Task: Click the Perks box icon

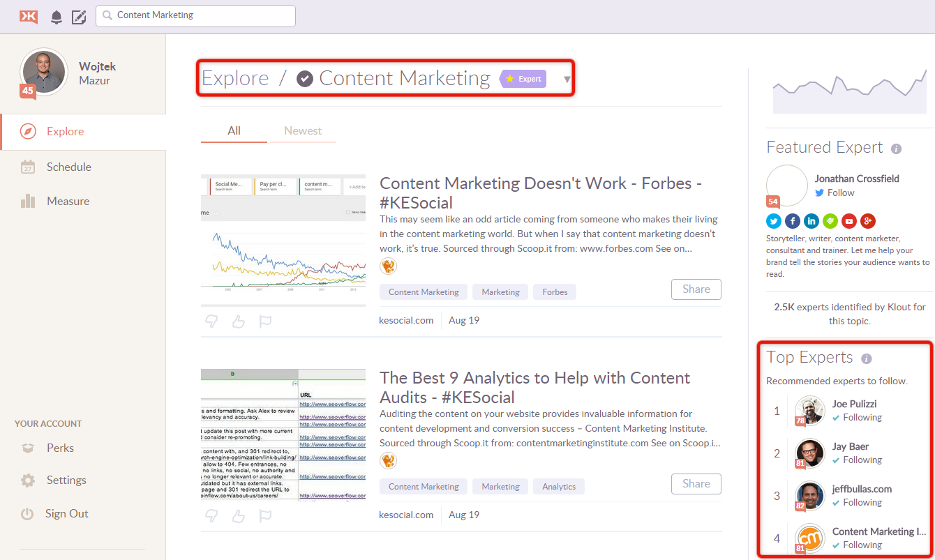Action: [x=28, y=448]
